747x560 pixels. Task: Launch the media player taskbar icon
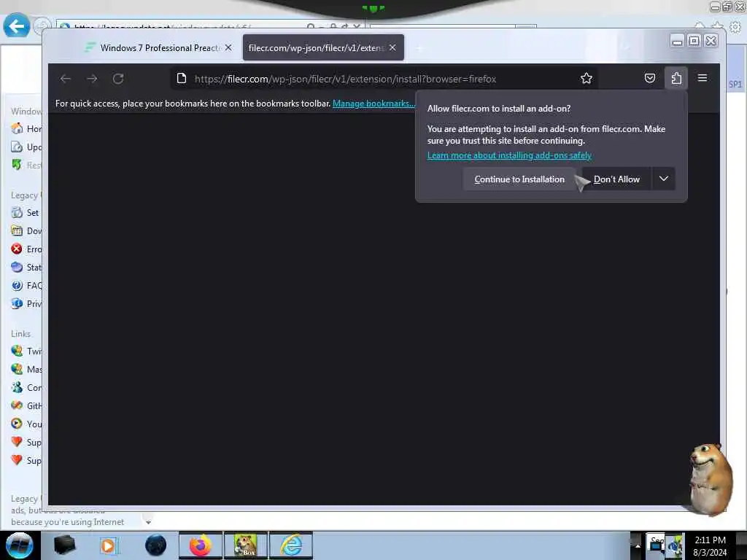click(108, 545)
